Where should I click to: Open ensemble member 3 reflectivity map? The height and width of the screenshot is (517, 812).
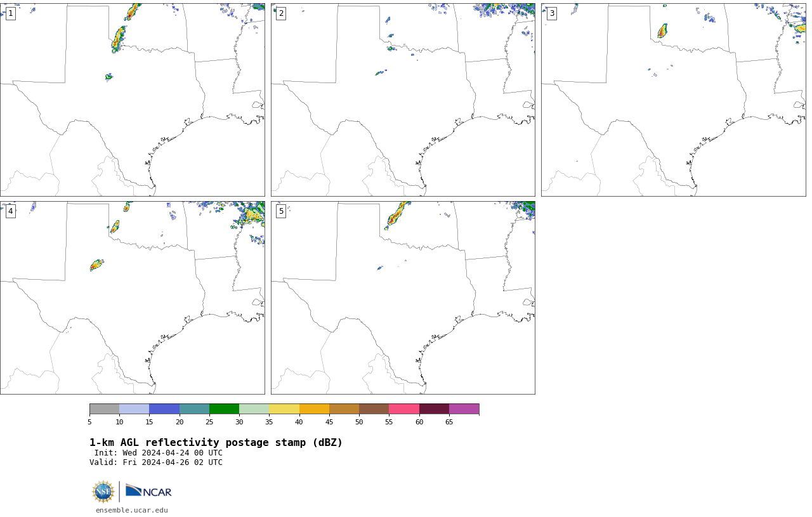tap(674, 100)
